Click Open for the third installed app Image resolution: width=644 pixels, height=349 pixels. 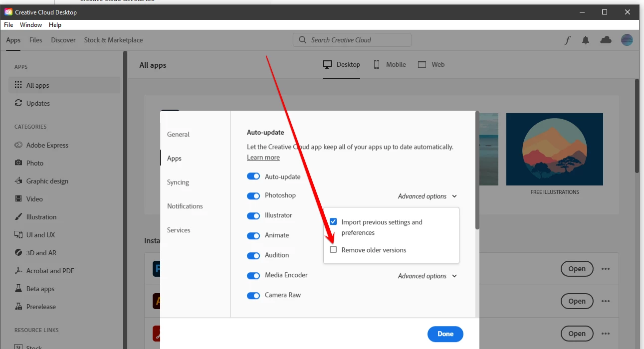point(577,334)
